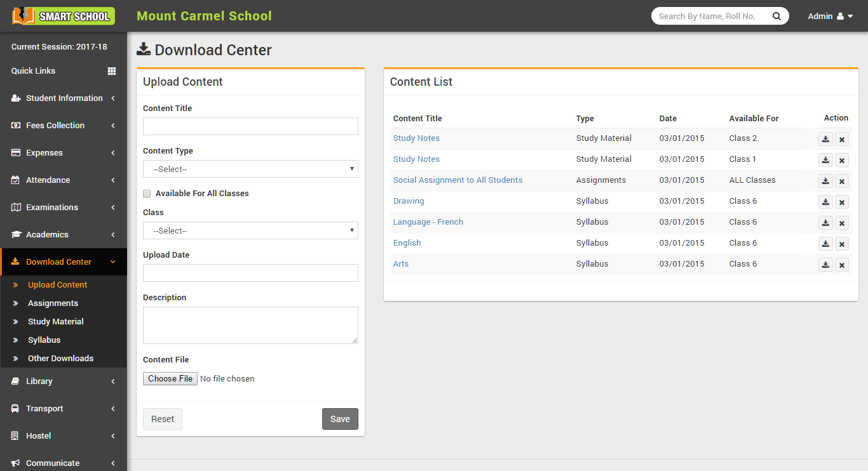Screen dimensions: 868x471
Task: Open the Class select dropdown
Action: tap(250, 230)
